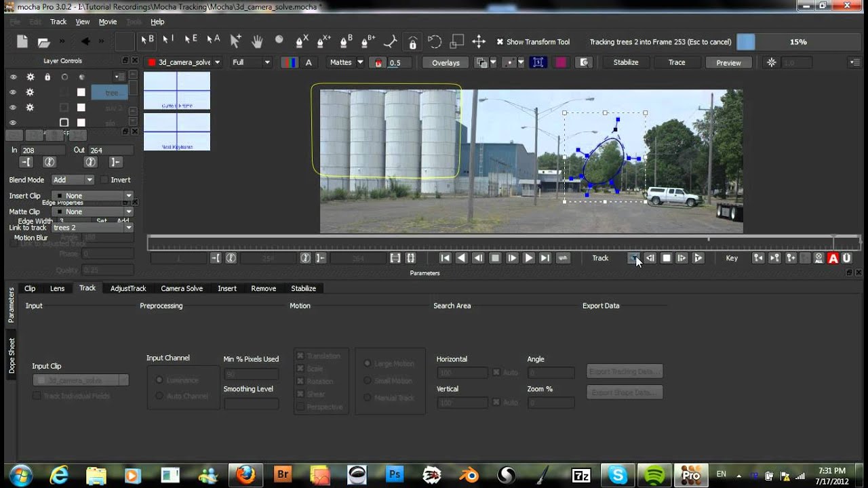Viewport: 868px width, 488px height.
Task: Toggle the Alpha 'A' view button
Action: (309, 62)
